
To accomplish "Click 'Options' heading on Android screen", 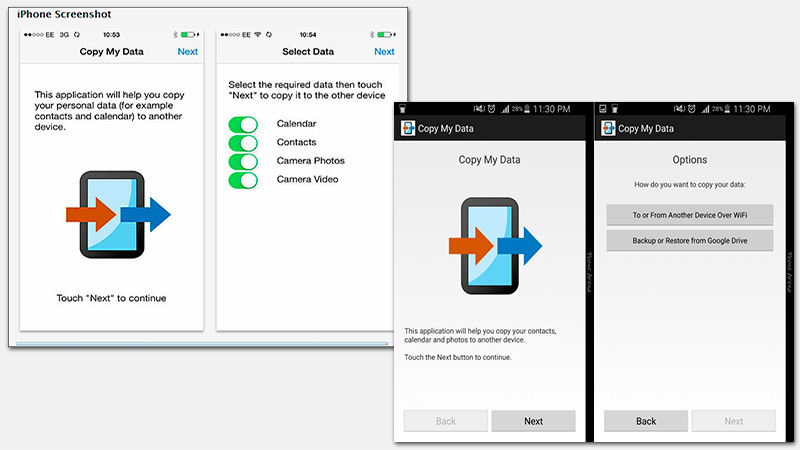I will [x=690, y=160].
